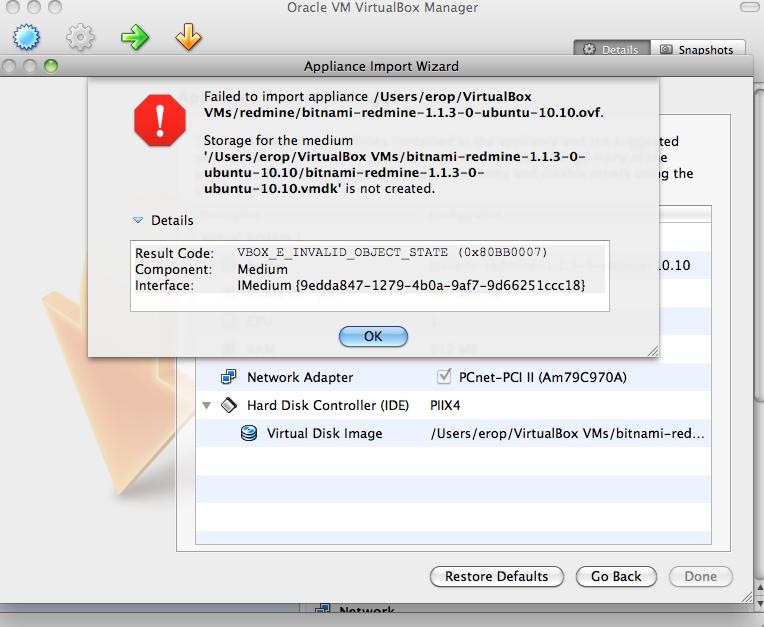
Task: Click the Hard Disk Controller (IDE) label
Action: coord(328,405)
